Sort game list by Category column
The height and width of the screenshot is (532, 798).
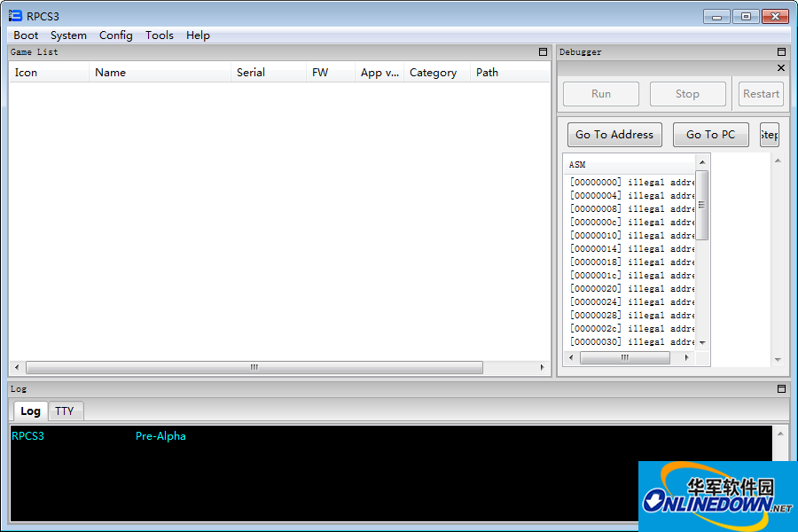click(436, 73)
